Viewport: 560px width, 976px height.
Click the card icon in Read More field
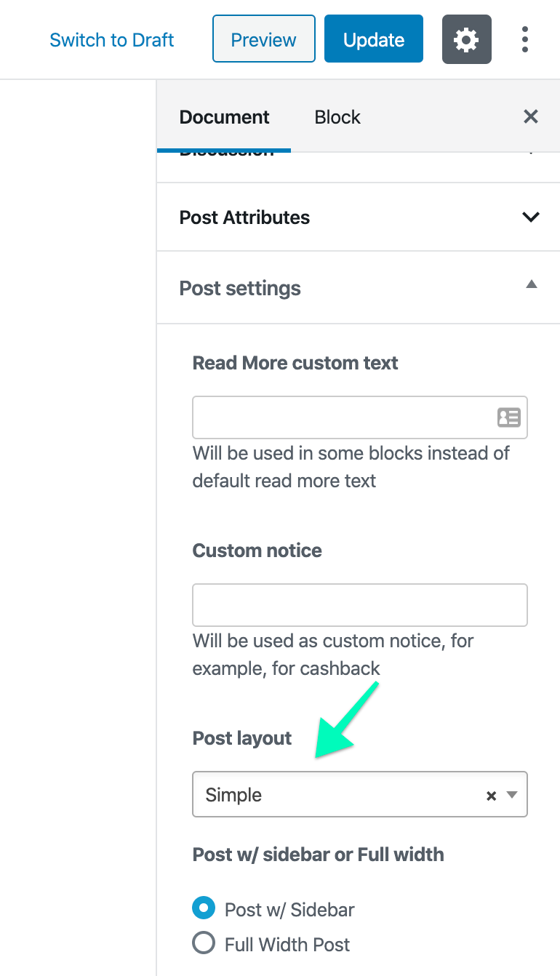point(508,417)
